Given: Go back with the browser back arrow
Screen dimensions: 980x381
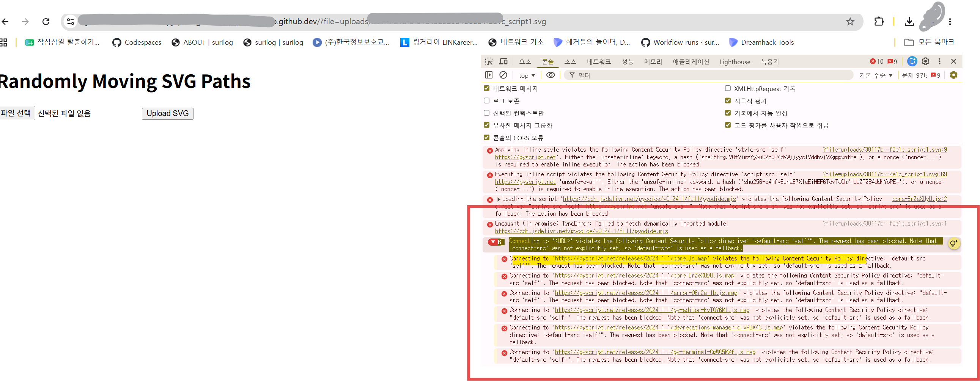Looking at the screenshot, I should tap(5, 22).
